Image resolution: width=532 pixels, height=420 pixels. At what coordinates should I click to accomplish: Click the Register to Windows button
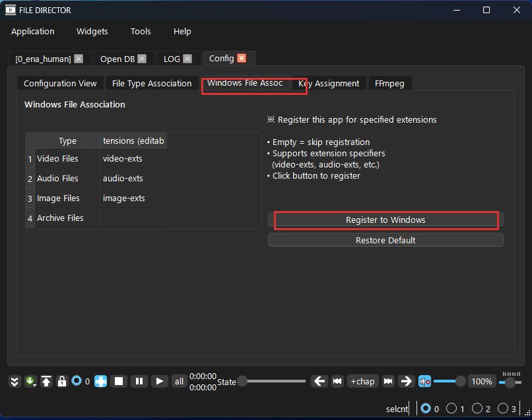click(x=385, y=220)
